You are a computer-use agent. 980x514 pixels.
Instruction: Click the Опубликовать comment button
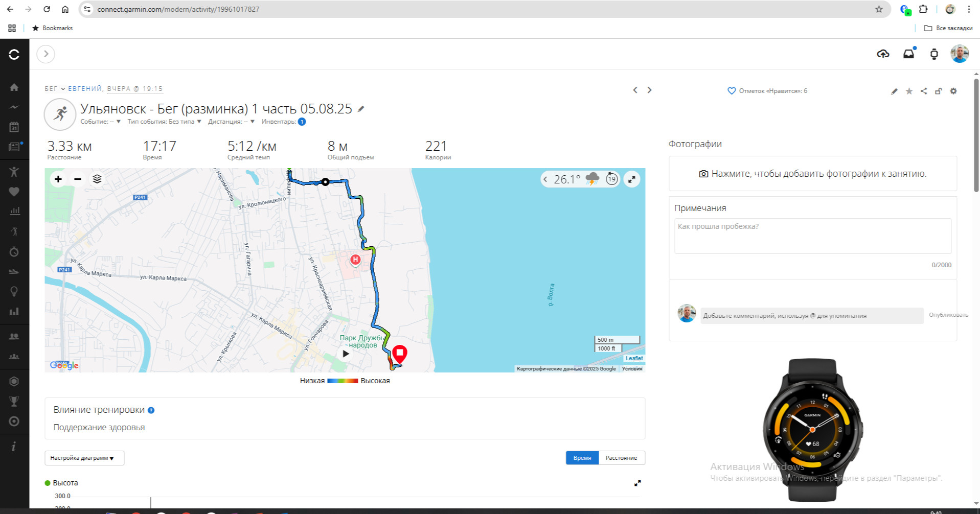[x=948, y=315]
